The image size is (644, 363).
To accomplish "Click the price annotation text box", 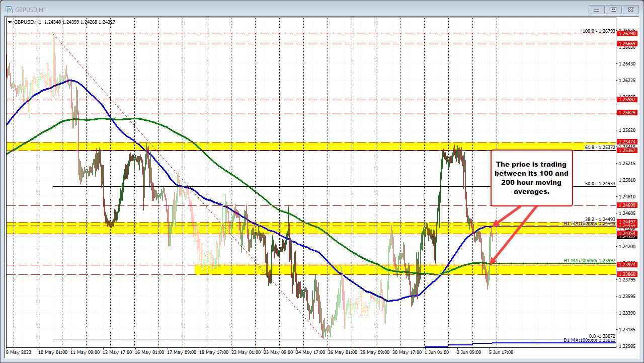I will pyautogui.click(x=531, y=177).
